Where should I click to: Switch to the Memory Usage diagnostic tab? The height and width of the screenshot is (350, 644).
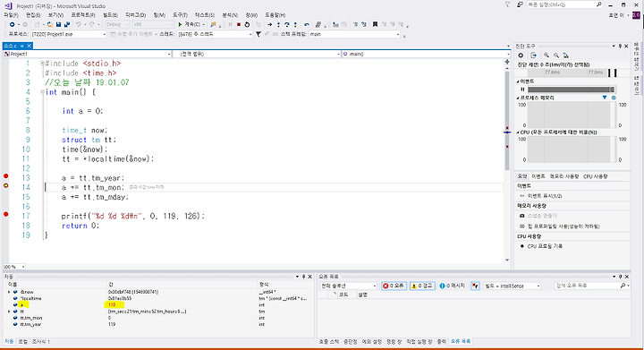click(x=564, y=176)
